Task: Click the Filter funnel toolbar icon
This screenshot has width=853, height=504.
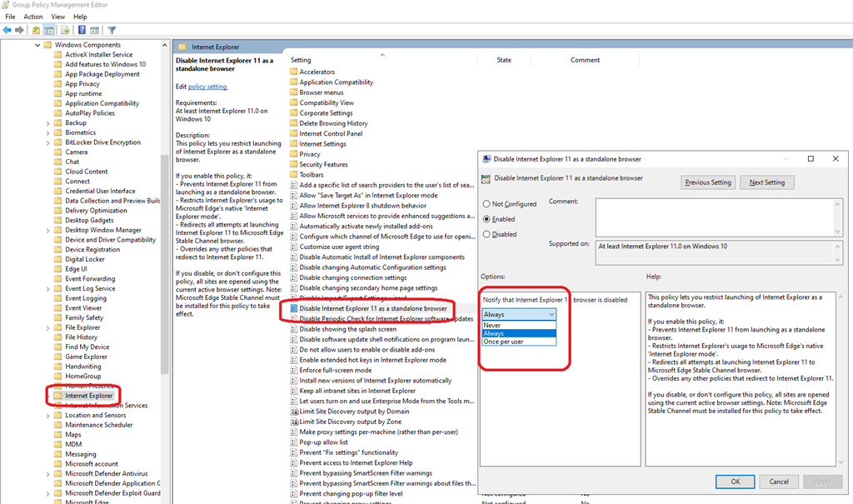Action: (x=112, y=30)
